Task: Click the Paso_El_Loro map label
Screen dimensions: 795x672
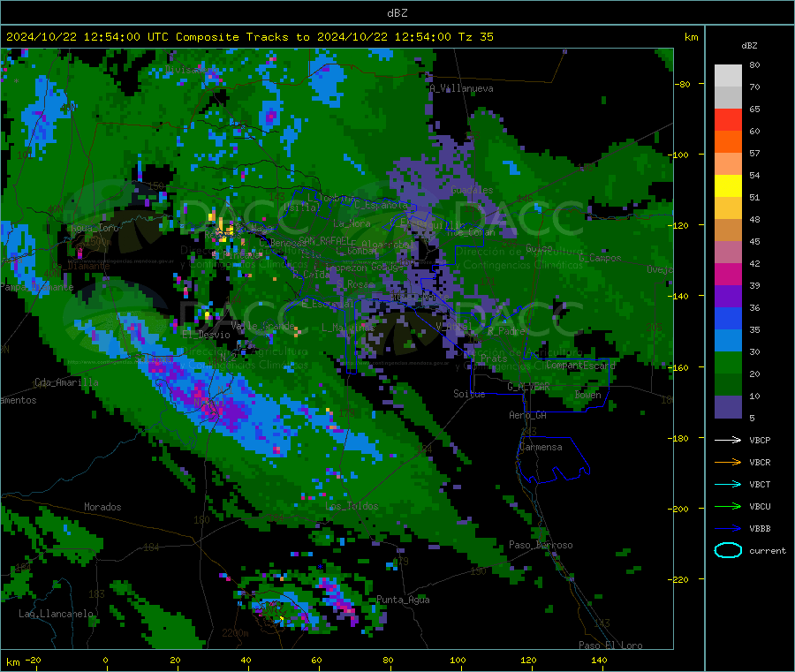Action: tap(610, 646)
